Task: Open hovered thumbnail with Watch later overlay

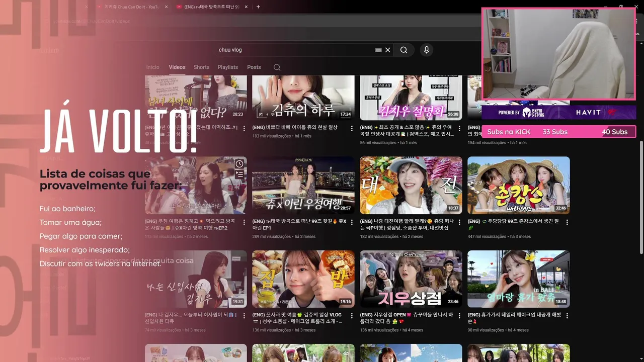Action: pyautogui.click(x=196, y=185)
